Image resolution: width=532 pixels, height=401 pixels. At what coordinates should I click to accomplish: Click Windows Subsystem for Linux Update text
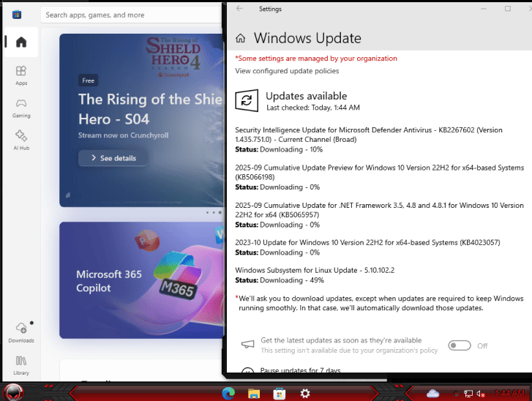tap(315, 271)
